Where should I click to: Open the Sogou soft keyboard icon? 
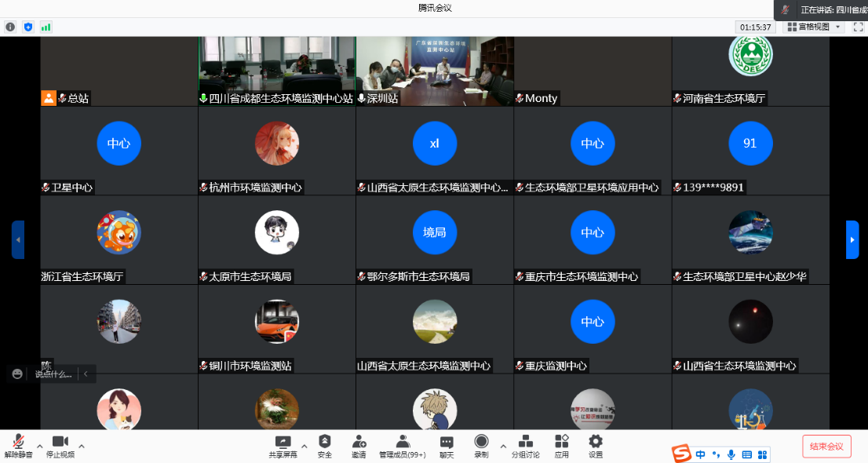(x=747, y=454)
